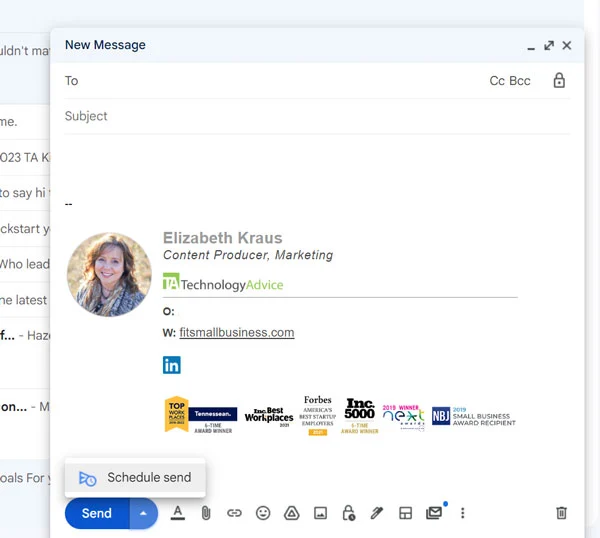Open more options three-dot menu

coord(463,513)
